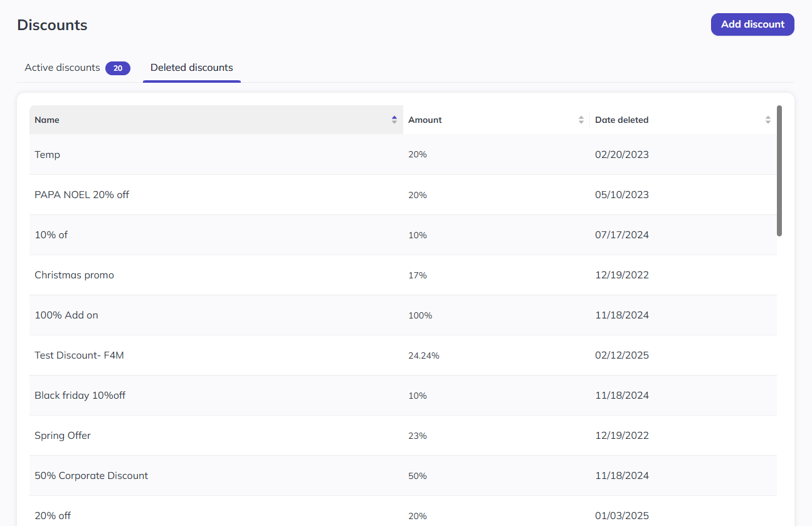
Task: Click the 50% Corporate Discount name
Action: (92, 476)
